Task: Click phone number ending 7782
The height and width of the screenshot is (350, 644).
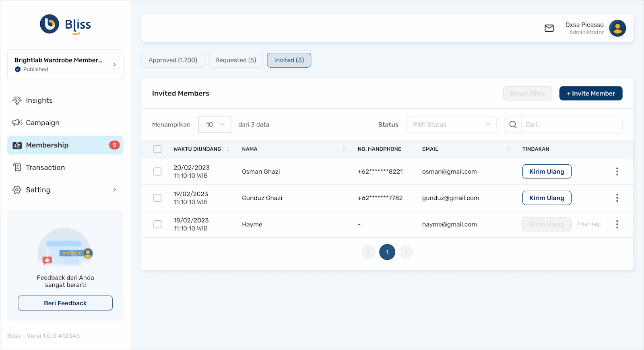Action: pos(380,198)
